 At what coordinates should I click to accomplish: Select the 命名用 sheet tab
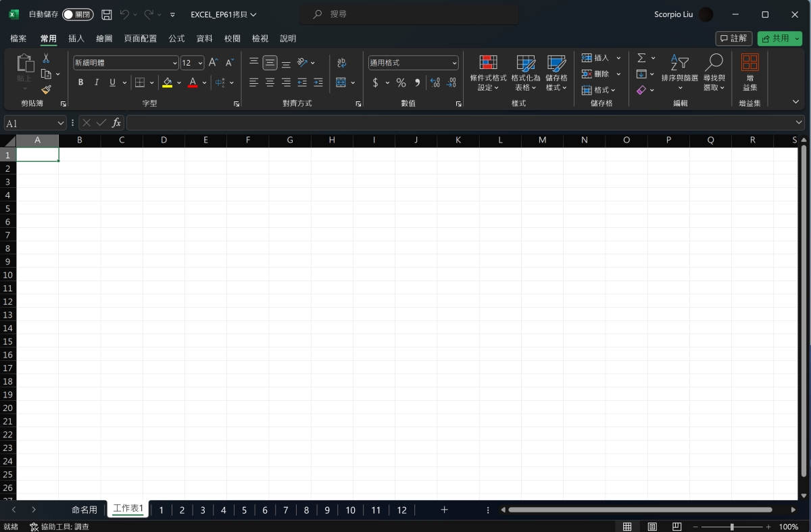(84, 510)
